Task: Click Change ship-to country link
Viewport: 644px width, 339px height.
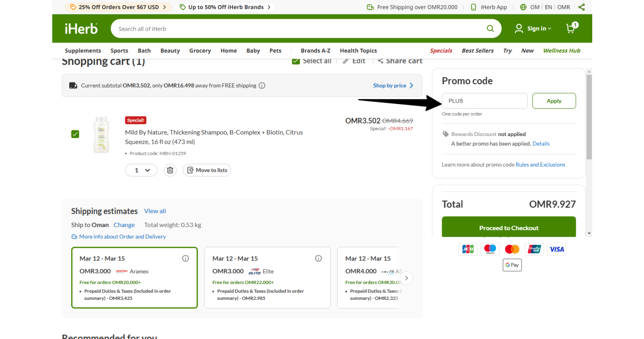Action: point(124,225)
